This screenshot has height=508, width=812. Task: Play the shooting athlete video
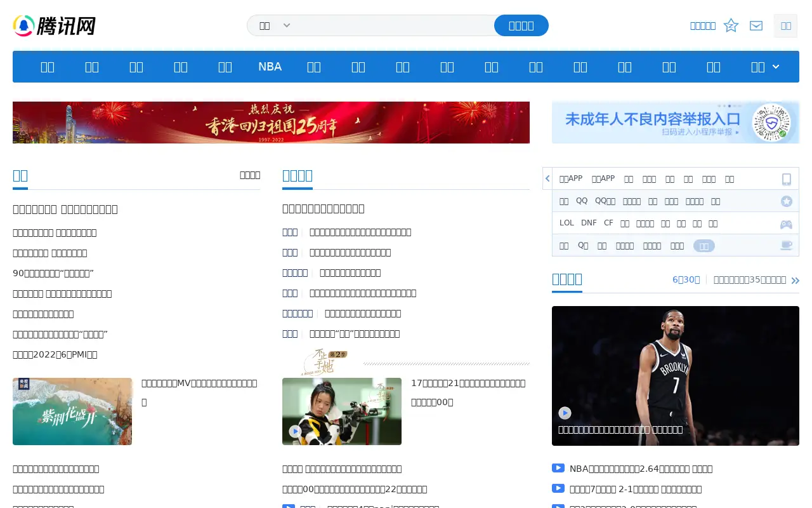click(295, 432)
